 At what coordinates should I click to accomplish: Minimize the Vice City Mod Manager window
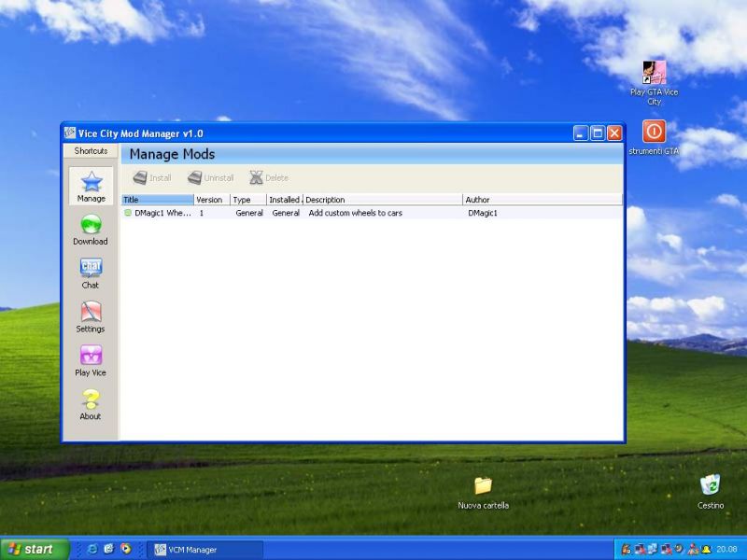tap(581, 133)
